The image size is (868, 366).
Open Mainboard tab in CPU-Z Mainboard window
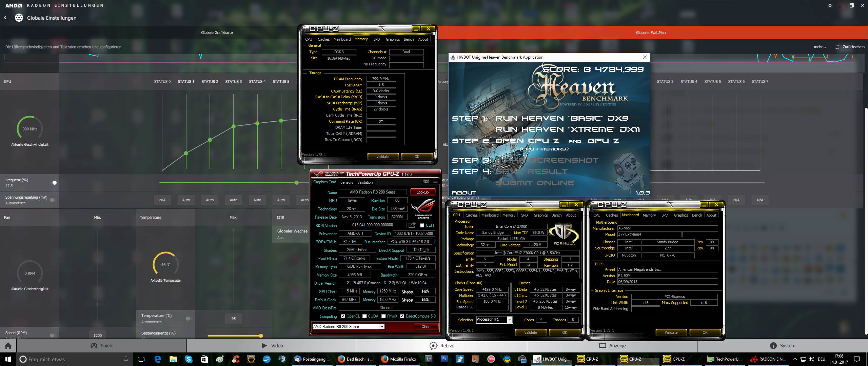[x=630, y=215]
